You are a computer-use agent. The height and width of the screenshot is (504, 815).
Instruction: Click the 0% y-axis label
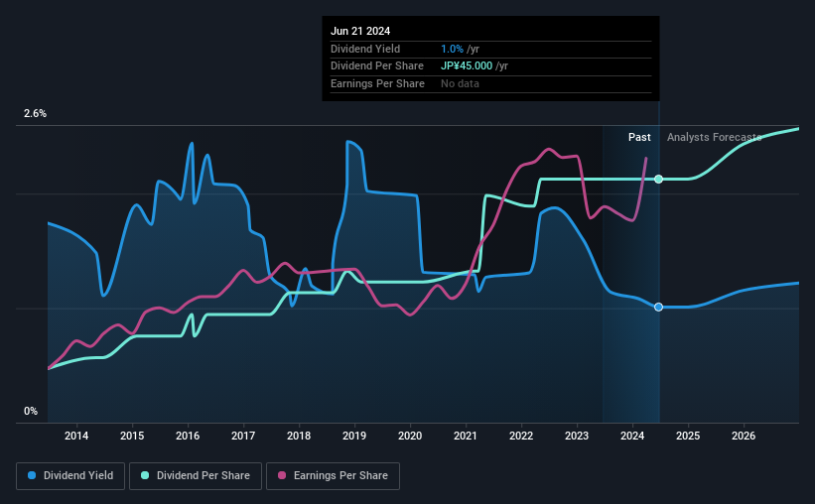[x=31, y=411]
